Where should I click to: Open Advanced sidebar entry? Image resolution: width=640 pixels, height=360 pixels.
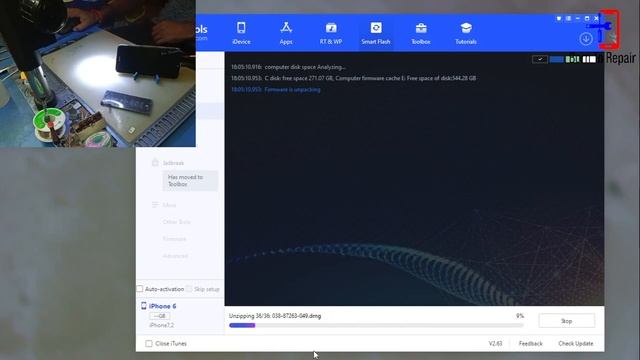click(x=175, y=256)
